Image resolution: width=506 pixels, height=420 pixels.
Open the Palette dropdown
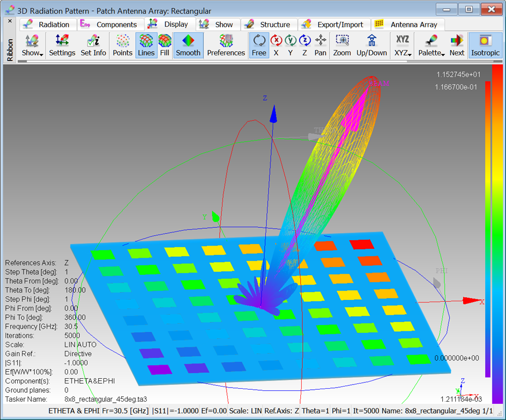431,45
